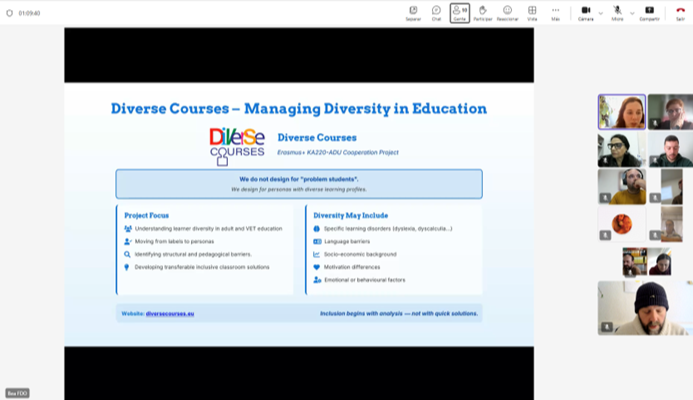The image size is (693, 400).
Task: Click the Diverse Courses logo on the slide
Action: [237, 146]
